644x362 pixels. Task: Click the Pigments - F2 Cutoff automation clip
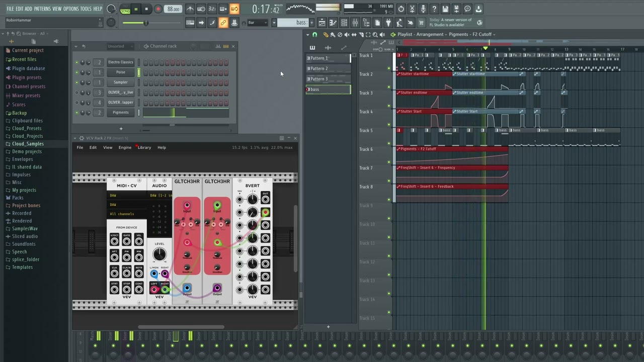452,154
